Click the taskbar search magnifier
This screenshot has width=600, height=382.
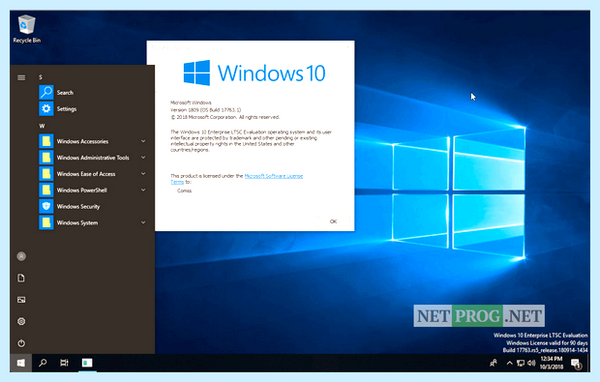[43, 362]
